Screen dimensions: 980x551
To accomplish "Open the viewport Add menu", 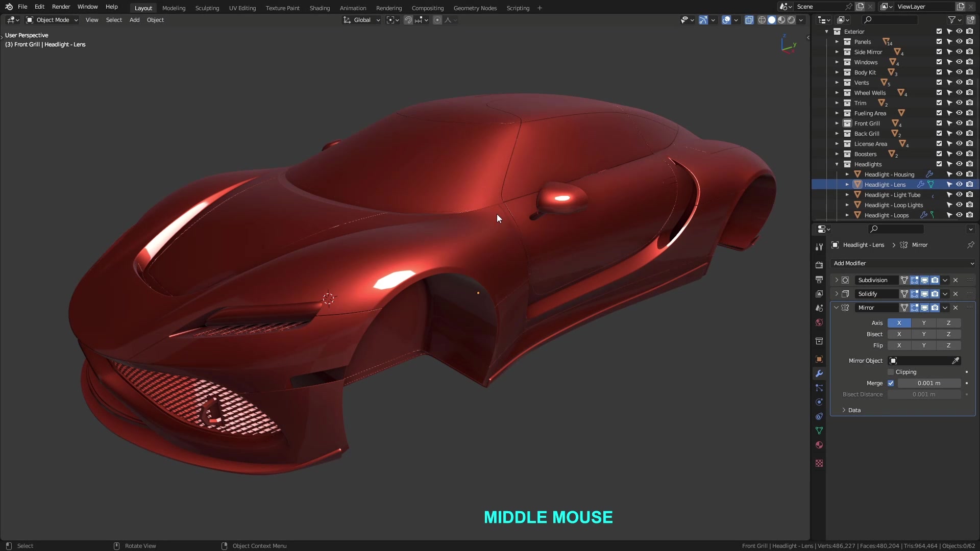I will tap(134, 20).
